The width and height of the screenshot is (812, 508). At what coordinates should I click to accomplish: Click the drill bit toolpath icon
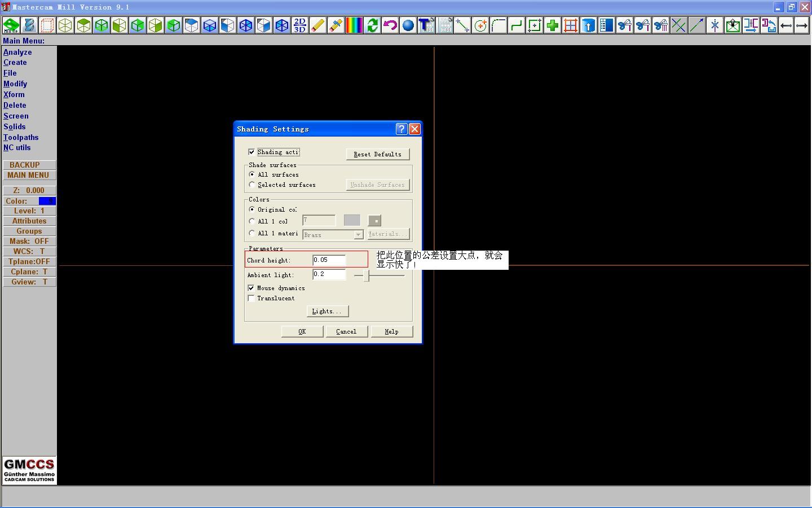pyautogui.click(x=29, y=25)
